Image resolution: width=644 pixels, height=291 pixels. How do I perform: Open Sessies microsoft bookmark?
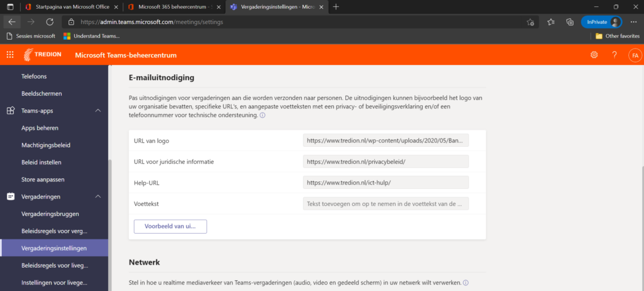pyautogui.click(x=31, y=37)
